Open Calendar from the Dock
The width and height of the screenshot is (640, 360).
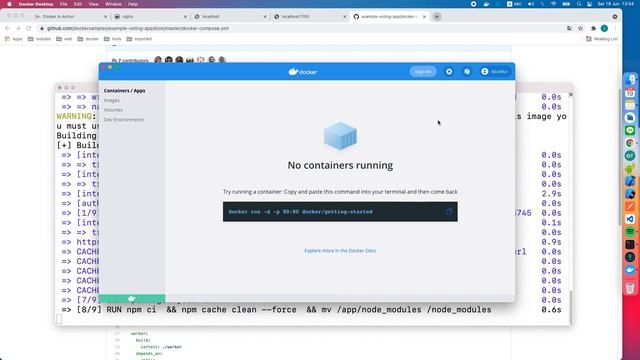[630, 92]
